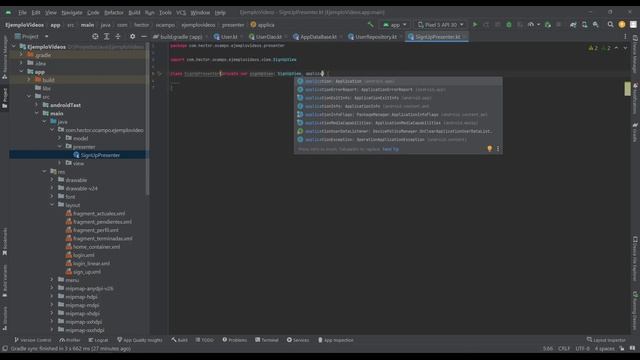Open Project panel options gear icon

(x=132, y=36)
